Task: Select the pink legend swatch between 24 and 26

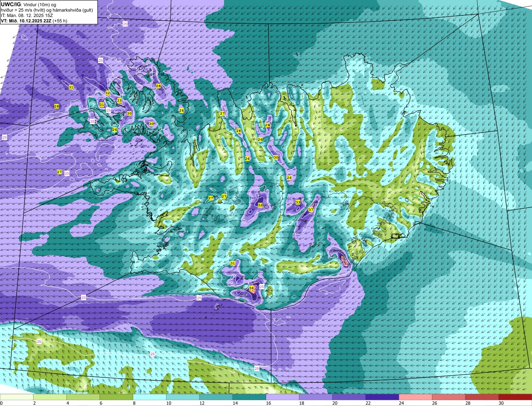Action: (x=416, y=397)
